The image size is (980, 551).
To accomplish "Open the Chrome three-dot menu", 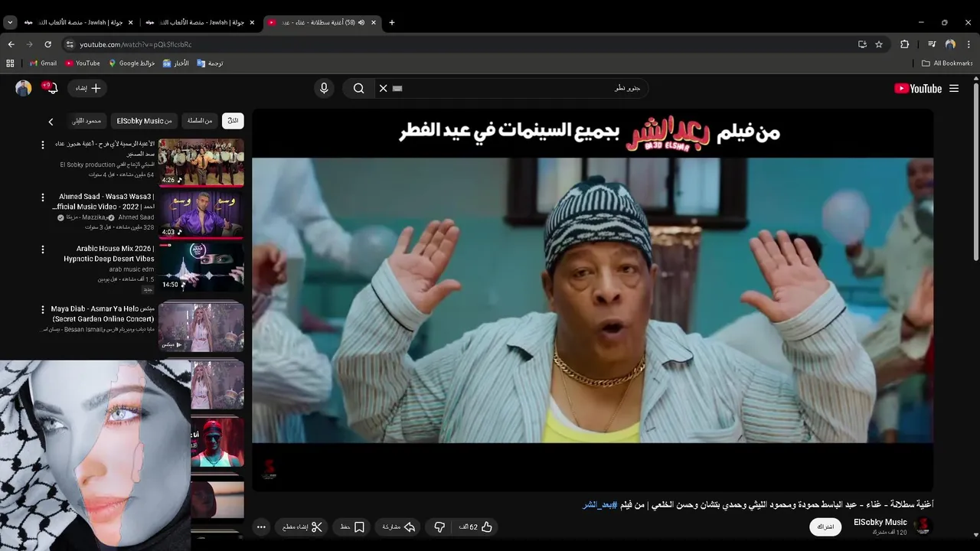I will click(x=969, y=44).
